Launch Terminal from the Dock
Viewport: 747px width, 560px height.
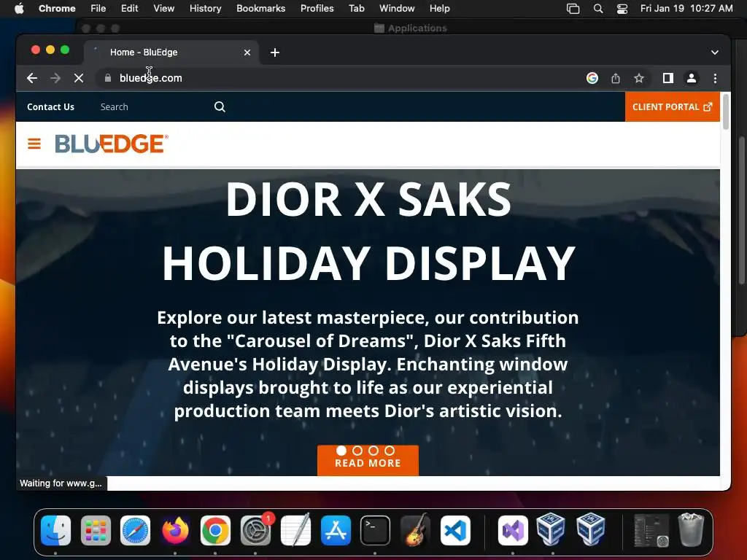376,531
